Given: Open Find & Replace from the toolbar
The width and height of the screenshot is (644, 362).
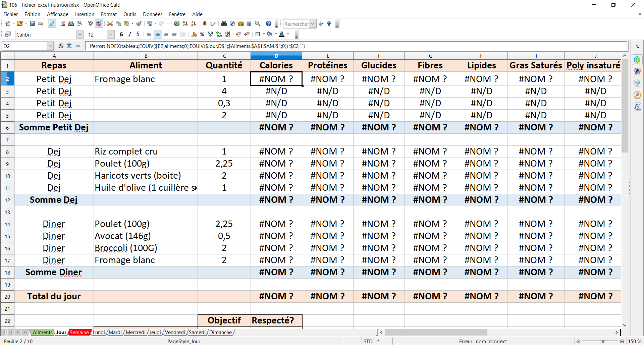Looking at the screenshot, I should coord(224,23).
